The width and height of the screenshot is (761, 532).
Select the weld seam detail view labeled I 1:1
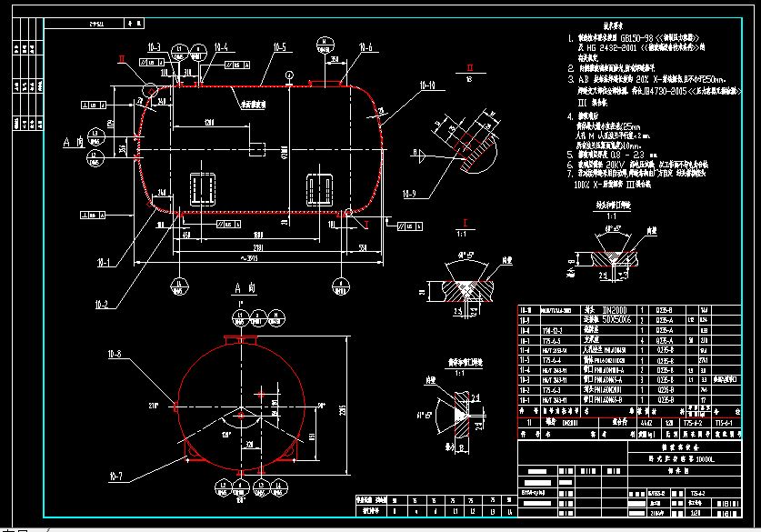(x=464, y=224)
